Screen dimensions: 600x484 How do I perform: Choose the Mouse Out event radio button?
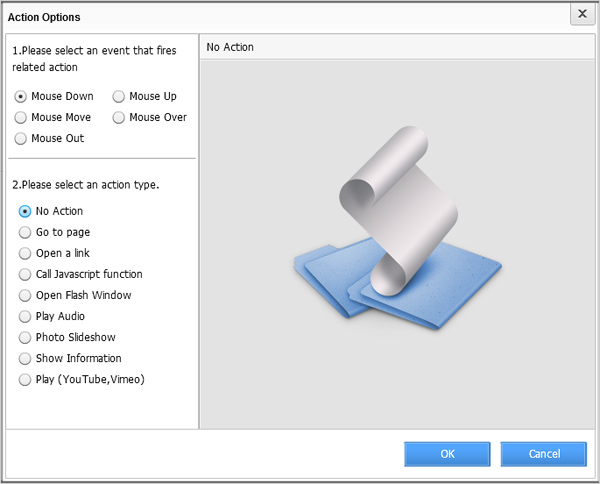click(21, 139)
